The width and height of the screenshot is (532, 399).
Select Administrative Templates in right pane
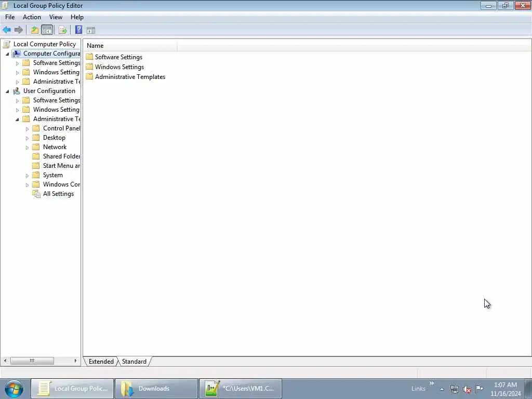[x=130, y=77]
